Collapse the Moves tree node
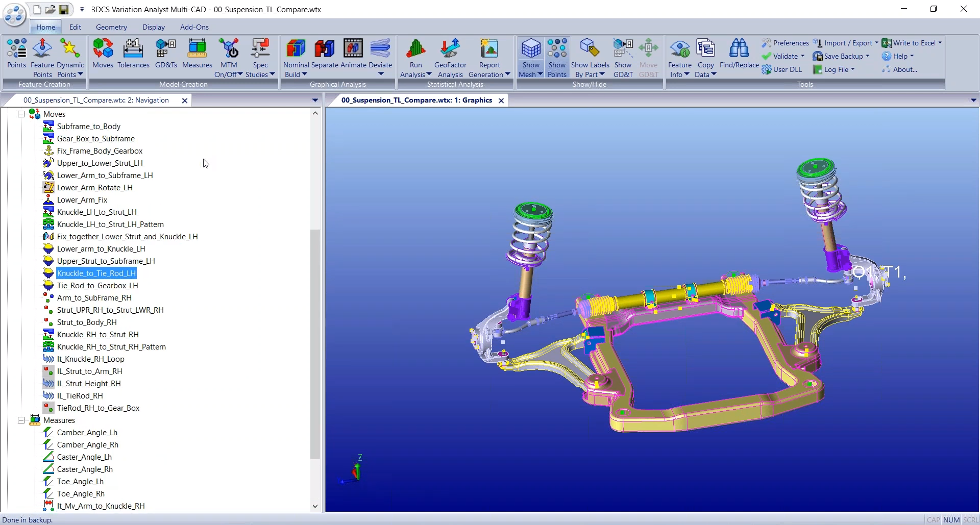 click(21, 114)
